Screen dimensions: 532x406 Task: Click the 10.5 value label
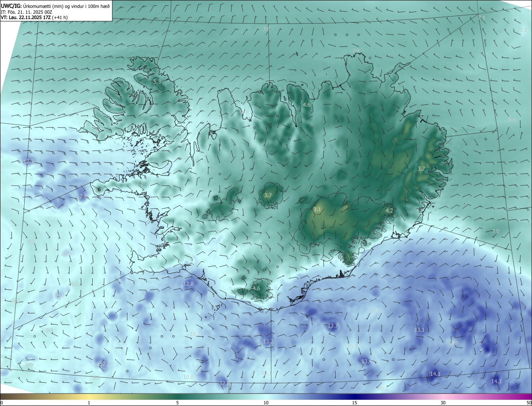(x=375, y=311)
